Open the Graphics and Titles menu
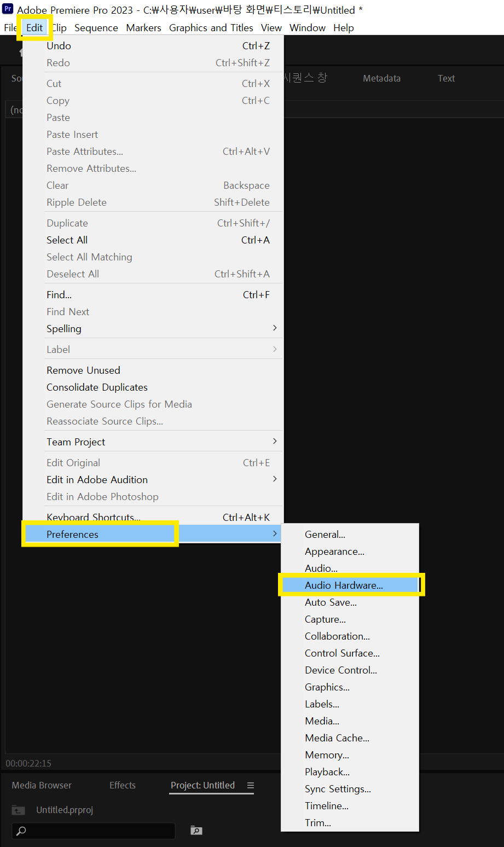 coord(211,27)
